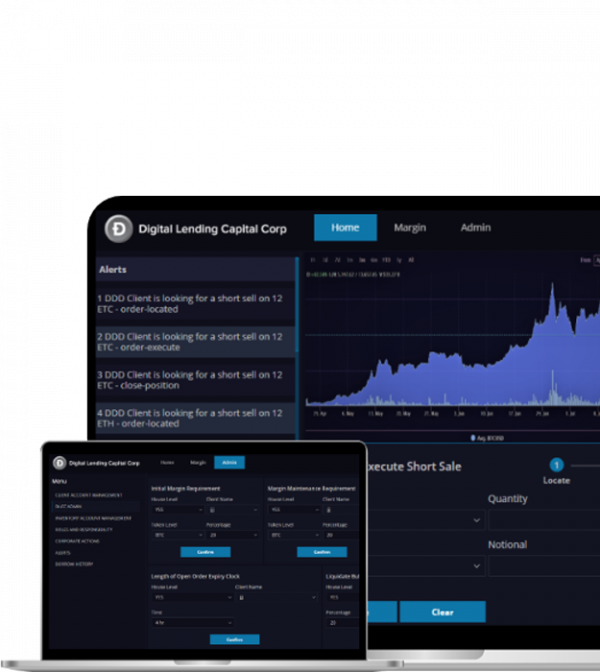Open the Home tab on the large laptop
The height and width of the screenshot is (672, 600).
(345, 228)
